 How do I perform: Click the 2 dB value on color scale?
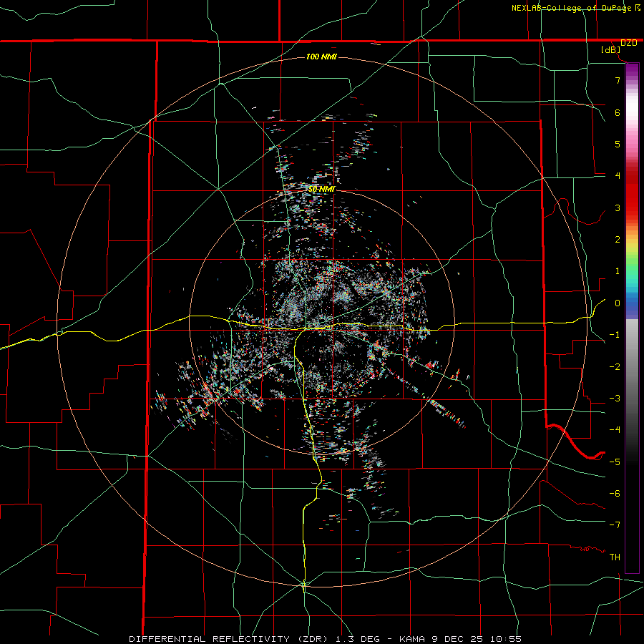pos(618,240)
